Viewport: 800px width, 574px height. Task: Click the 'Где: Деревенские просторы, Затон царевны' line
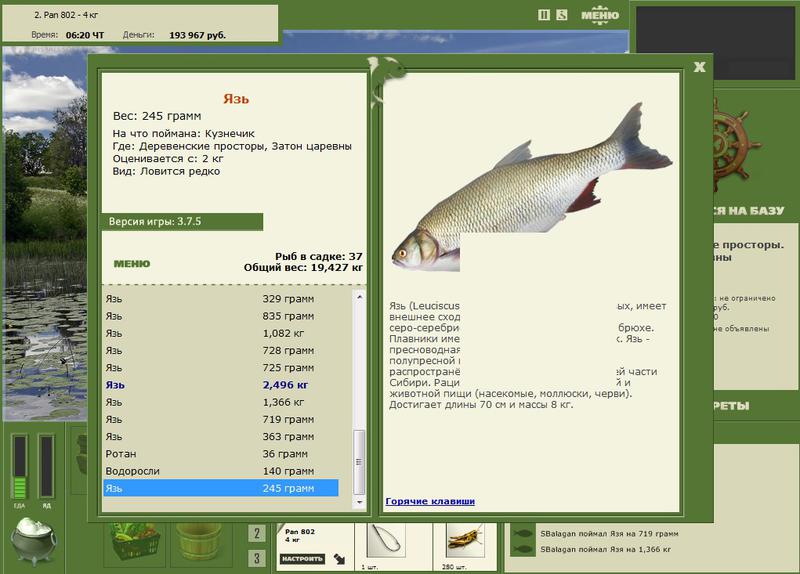pos(232,146)
